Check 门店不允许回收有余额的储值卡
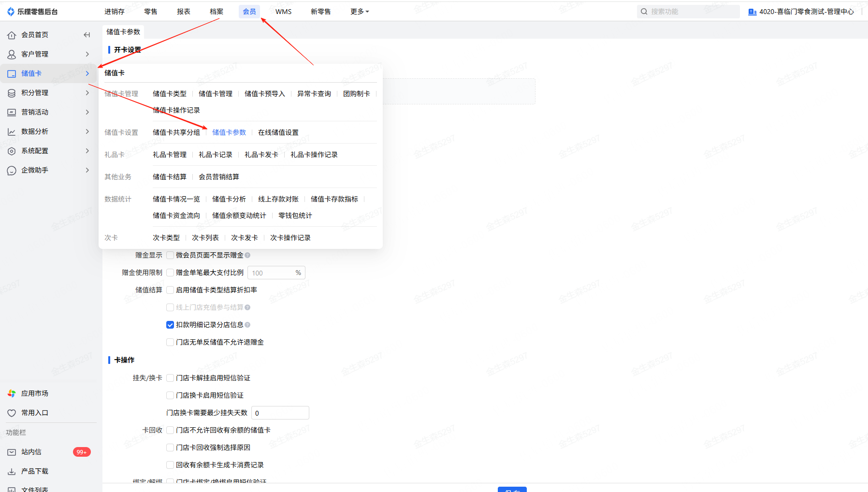The width and height of the screenshot is (868, 492). point(170,430)
